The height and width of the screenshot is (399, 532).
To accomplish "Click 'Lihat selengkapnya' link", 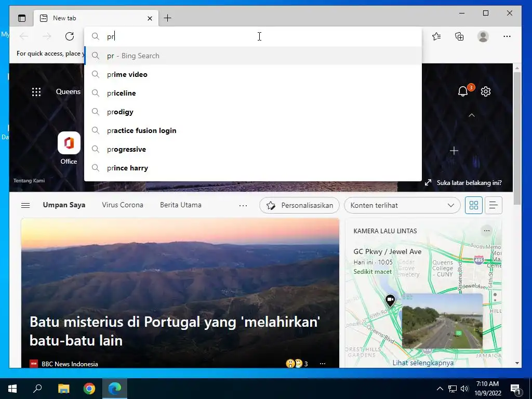I will [x=423, y=363].
